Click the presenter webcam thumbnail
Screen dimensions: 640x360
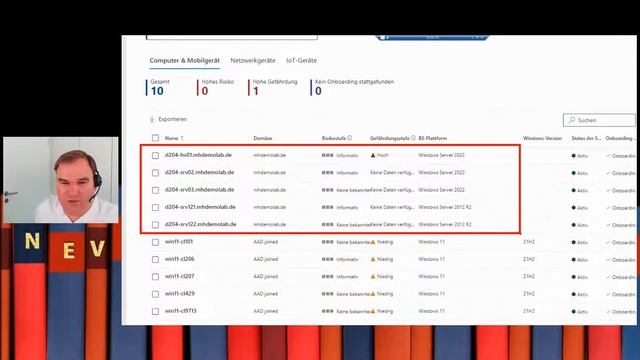tap(61, 180)
